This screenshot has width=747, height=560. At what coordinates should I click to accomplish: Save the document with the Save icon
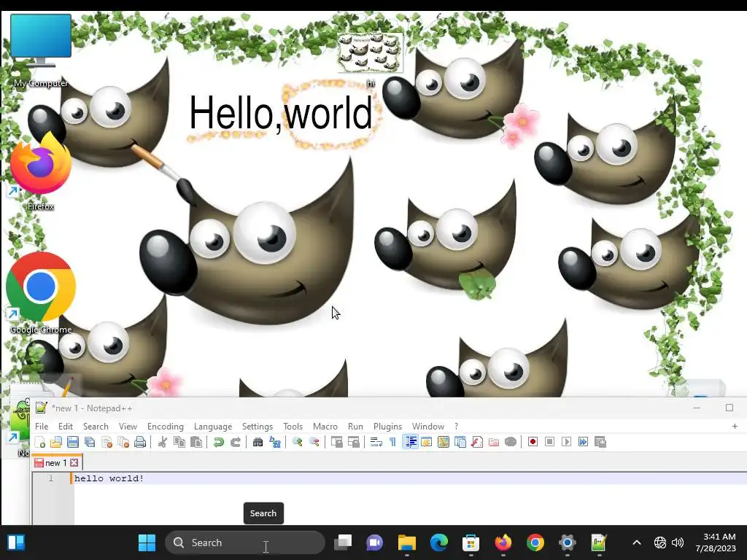coord(73,443)
